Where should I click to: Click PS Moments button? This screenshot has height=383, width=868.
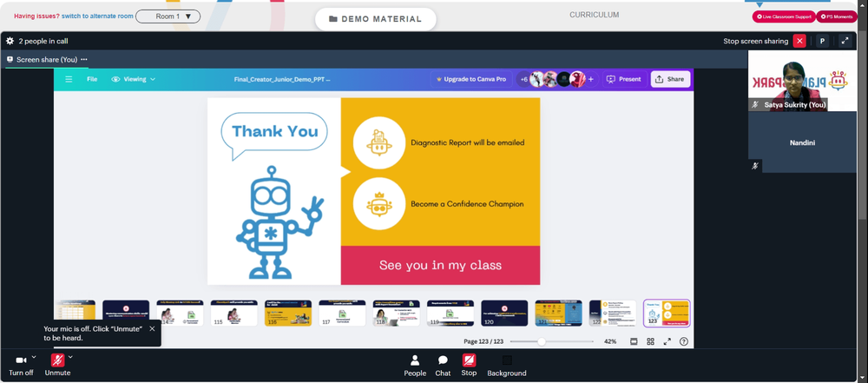pos(837,17)
